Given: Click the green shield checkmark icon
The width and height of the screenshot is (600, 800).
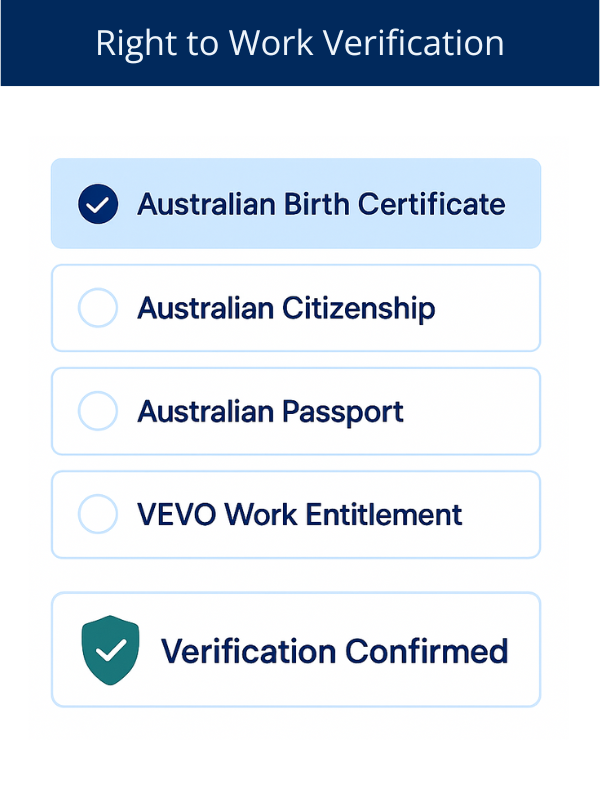Looking at the screenshot, I should coord(110,650).
